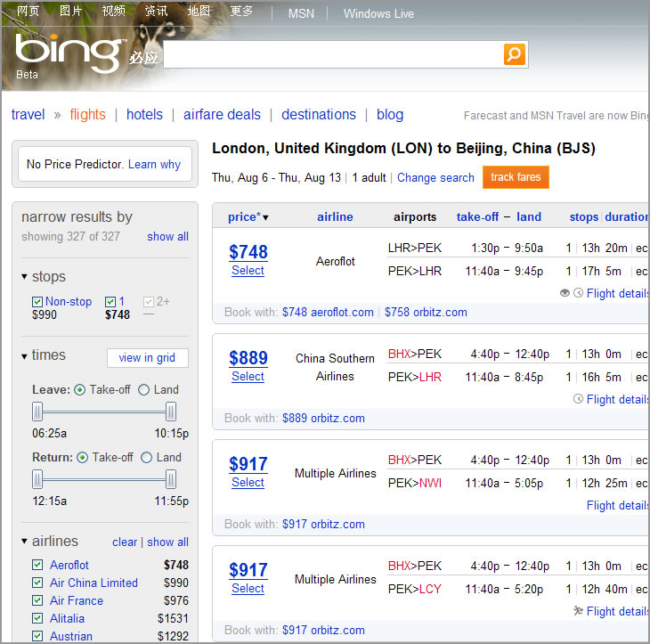Sort results by stops column
The height and width of the screenshot is (644, 650).
pos(584,216)
